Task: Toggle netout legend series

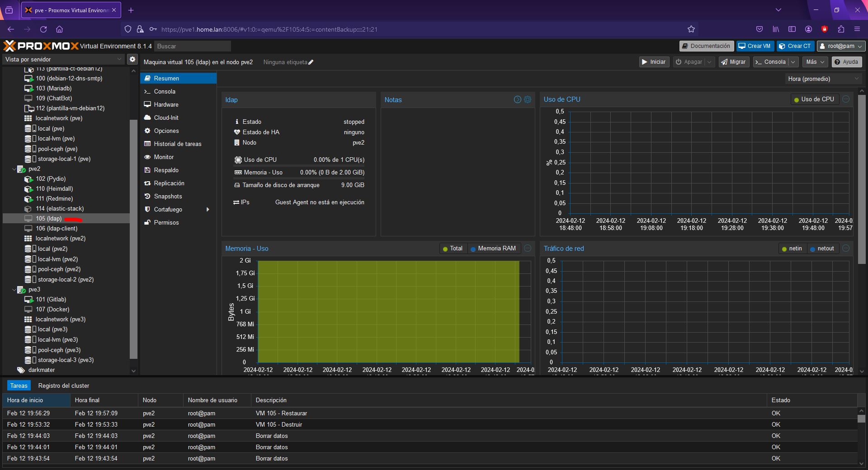Action: [x=822, y=249]
